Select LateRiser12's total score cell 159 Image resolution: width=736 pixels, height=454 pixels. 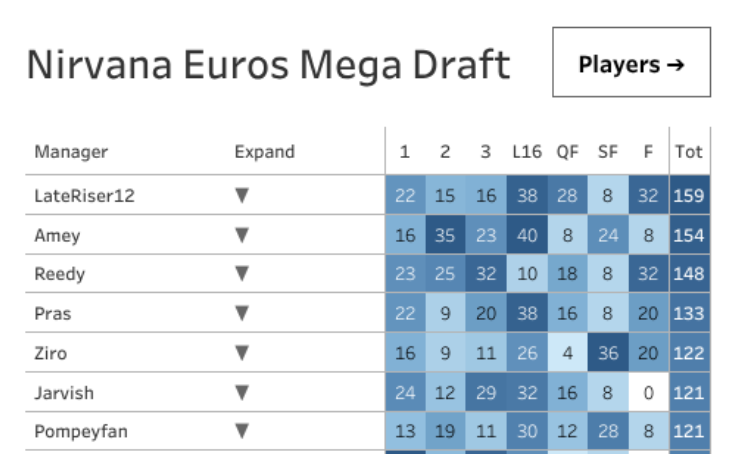click(x=688, y=196)
